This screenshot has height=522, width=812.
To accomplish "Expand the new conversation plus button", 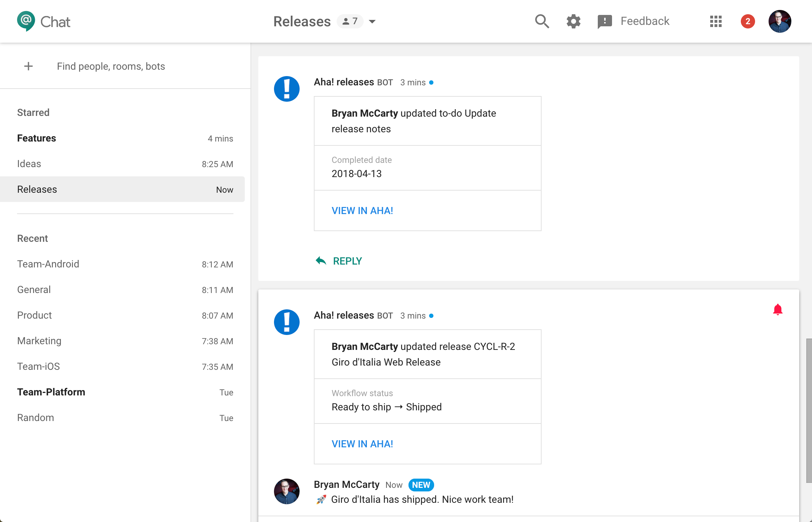I will point(28,66).
